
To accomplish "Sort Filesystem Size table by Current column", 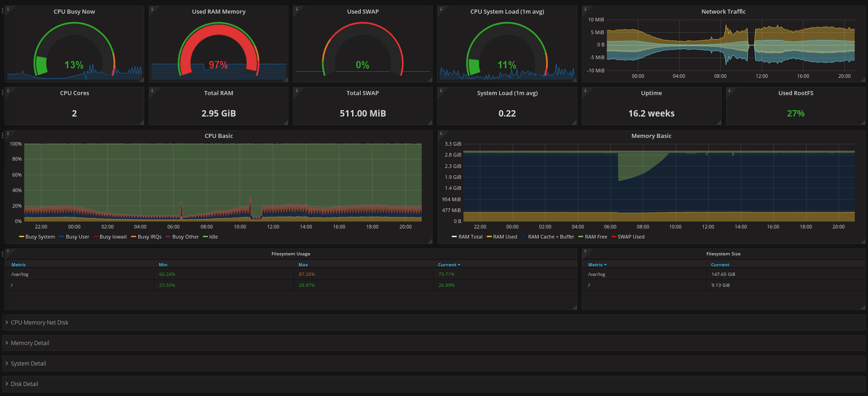I will (720, 264).
